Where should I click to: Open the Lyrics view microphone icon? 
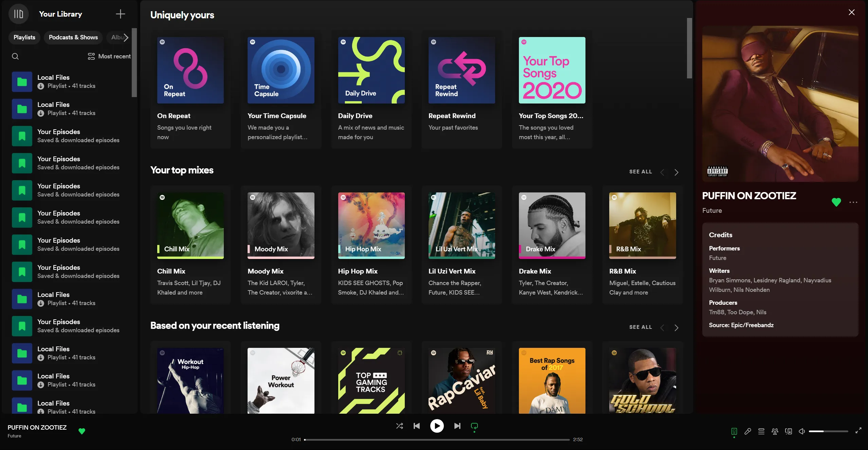coord(747,431)
